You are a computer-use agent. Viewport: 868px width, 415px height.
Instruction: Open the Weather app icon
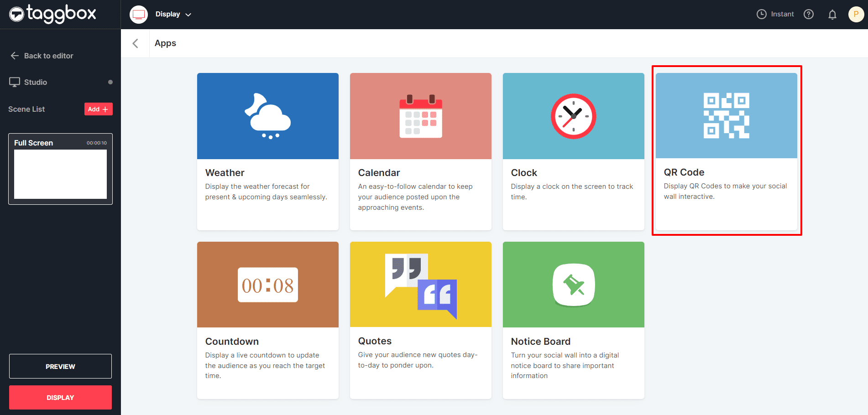[268, 116]
